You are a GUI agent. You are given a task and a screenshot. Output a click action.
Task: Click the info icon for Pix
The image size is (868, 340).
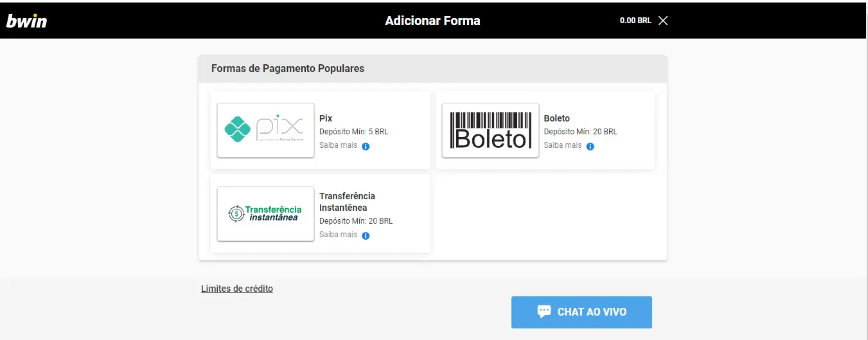tap(366, 147)
